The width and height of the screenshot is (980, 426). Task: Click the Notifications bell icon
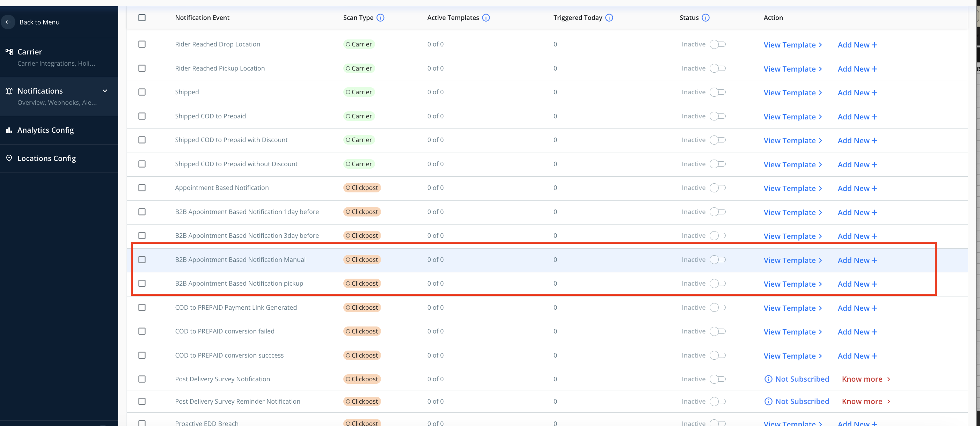[x=9, y=91]
